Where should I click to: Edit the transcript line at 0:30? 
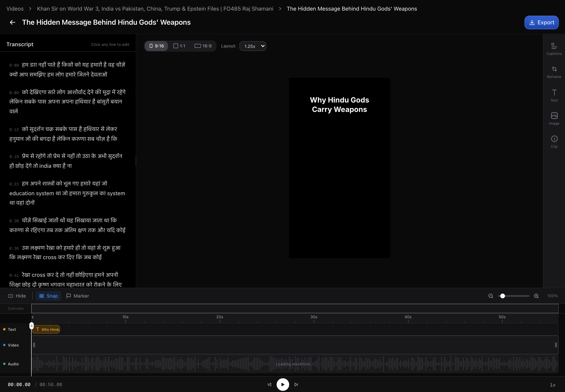pos(68,225)
